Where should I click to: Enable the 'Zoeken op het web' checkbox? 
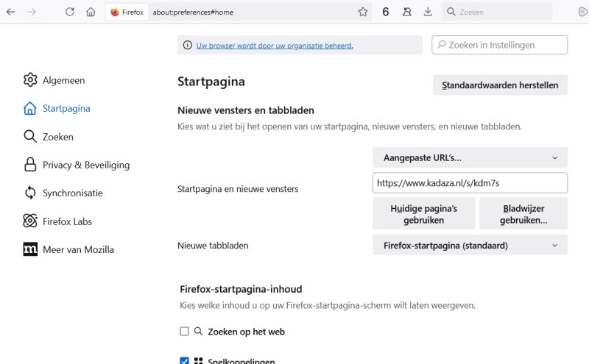coord(185,332)
